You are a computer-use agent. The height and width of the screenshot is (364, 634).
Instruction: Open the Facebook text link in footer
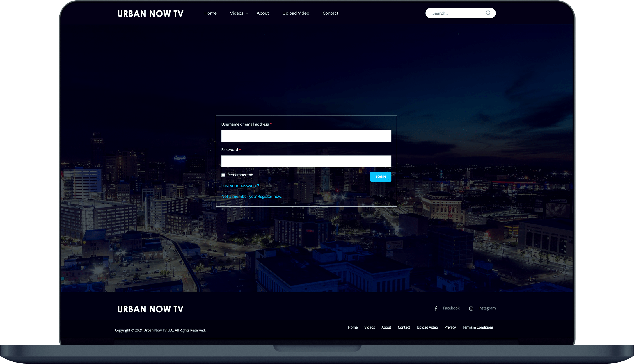pyautogui.click(x=451, y=308)
